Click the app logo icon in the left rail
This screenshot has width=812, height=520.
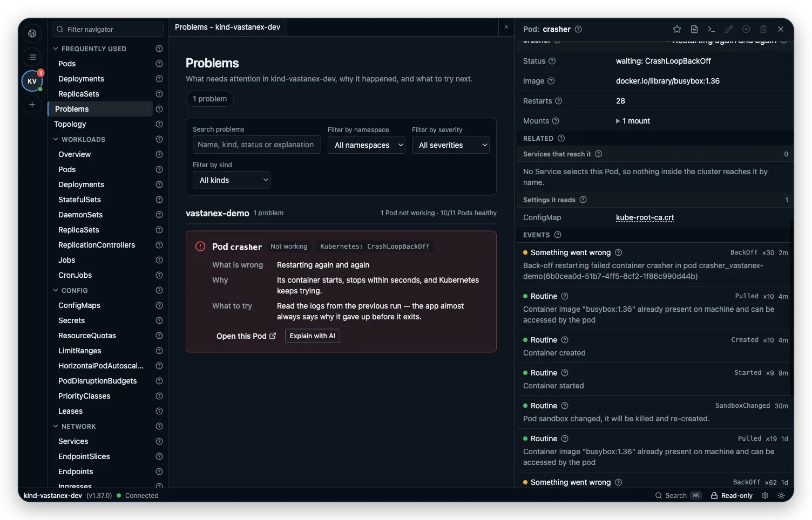pos(32,33)
